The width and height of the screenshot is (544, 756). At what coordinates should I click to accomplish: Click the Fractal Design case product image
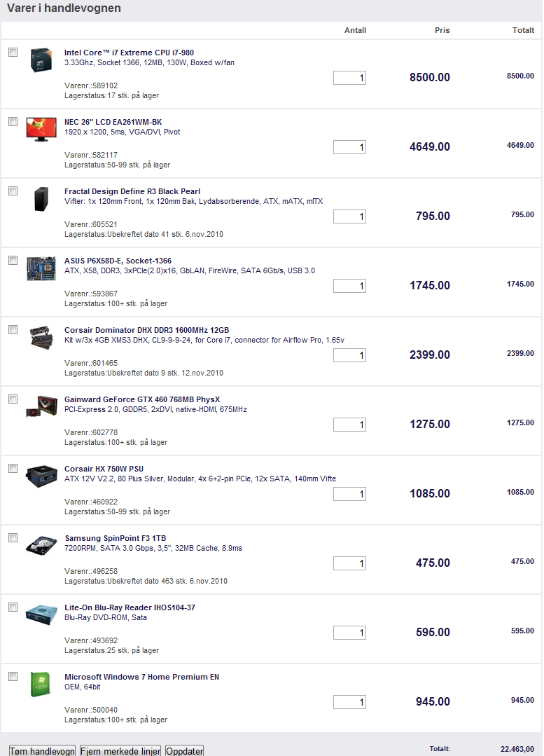41,199
